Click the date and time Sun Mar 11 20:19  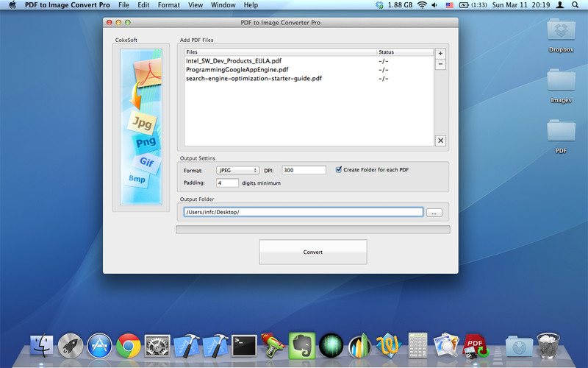coord(521,5)
